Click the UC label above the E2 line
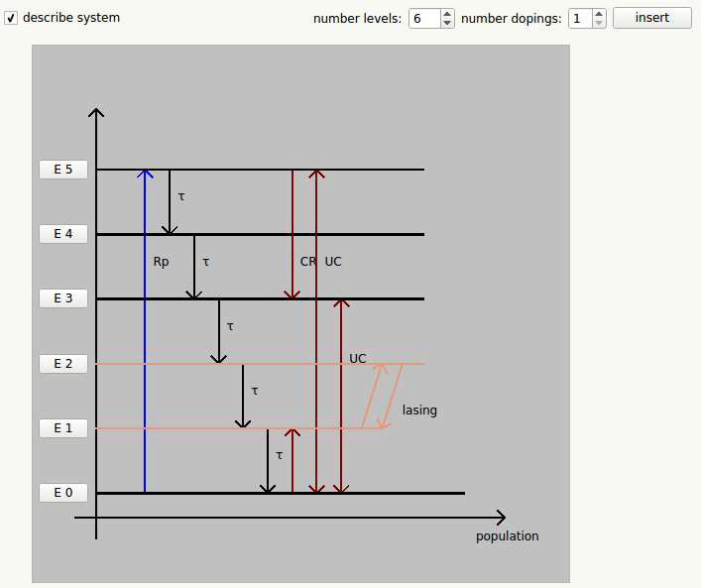 358,359
